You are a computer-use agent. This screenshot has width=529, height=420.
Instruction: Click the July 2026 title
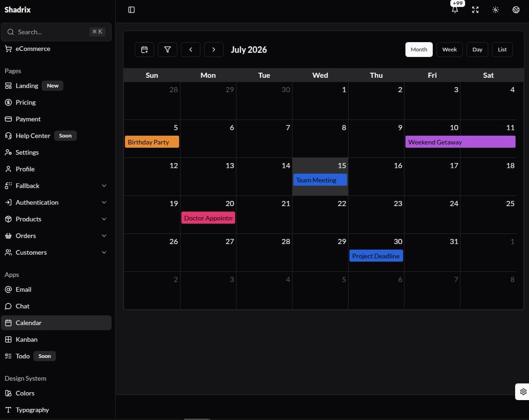(x=249, y=50)
